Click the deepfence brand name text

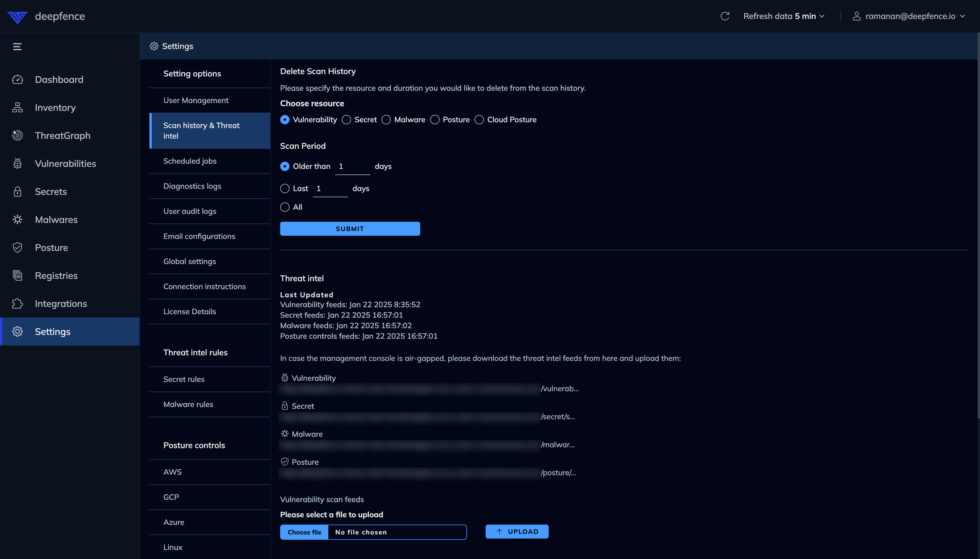pyautogui.click(x=60, y=16)
